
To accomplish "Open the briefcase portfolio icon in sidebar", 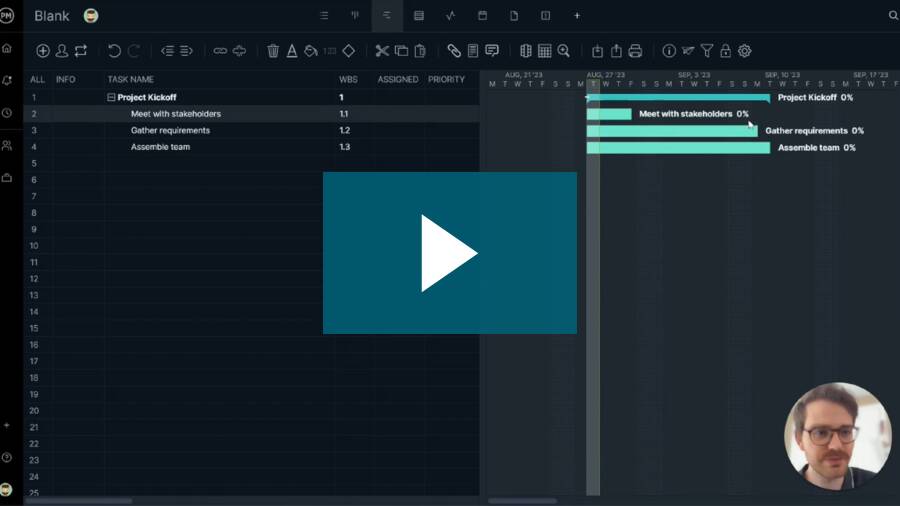I will point(7,178).
